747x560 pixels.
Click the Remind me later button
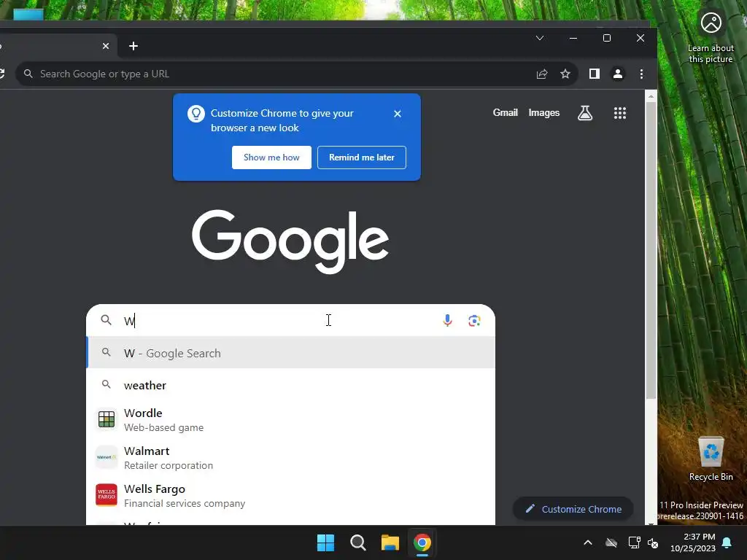click(362, 157)
